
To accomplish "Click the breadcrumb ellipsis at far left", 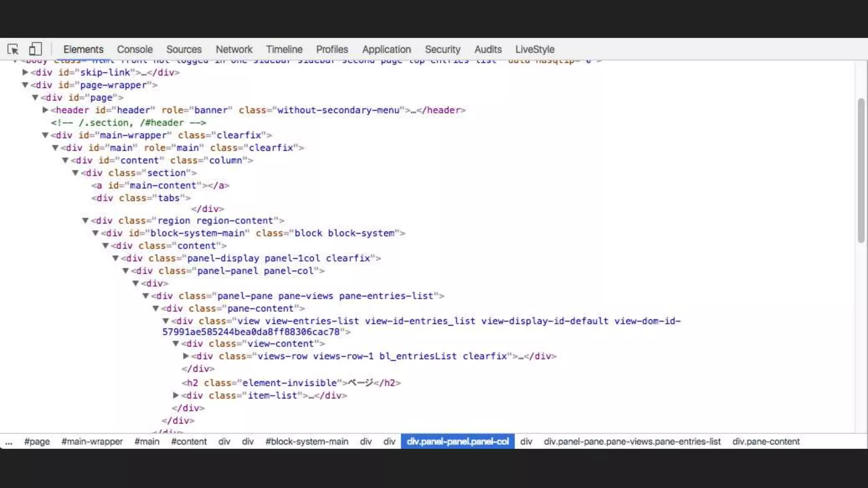I will click(x=8, y=441).
